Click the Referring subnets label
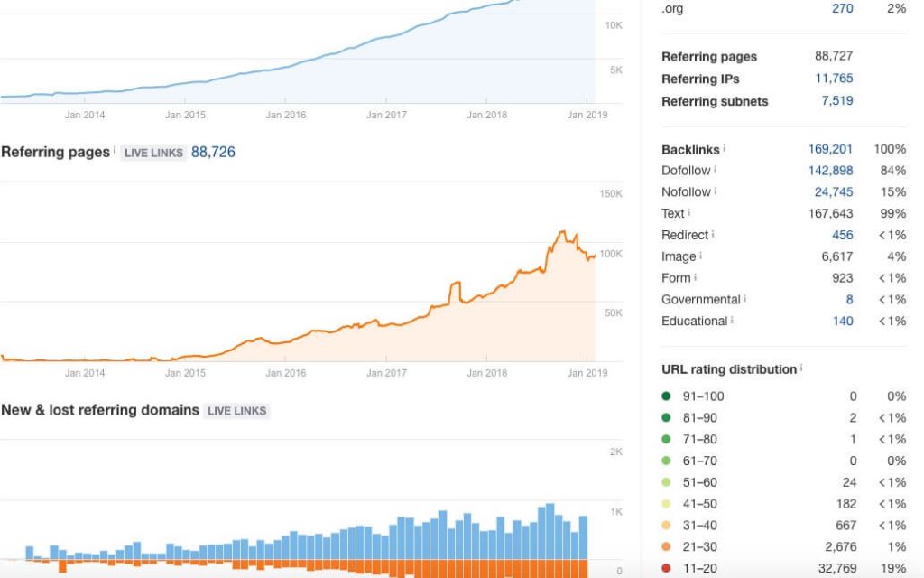Image resolution: width=924 pixels, height=578 pixels. tap(715, 101)
